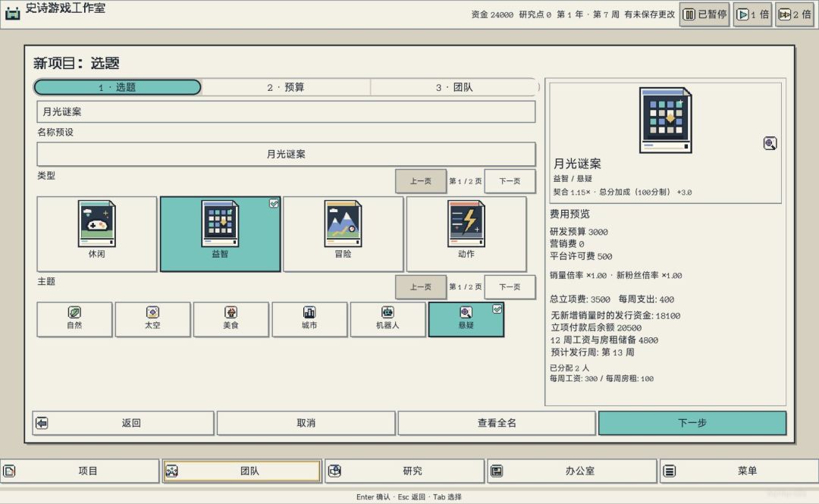Set game speed to 2 倍
This screenshot has width=819, height=504.
[x=795, y=14]
